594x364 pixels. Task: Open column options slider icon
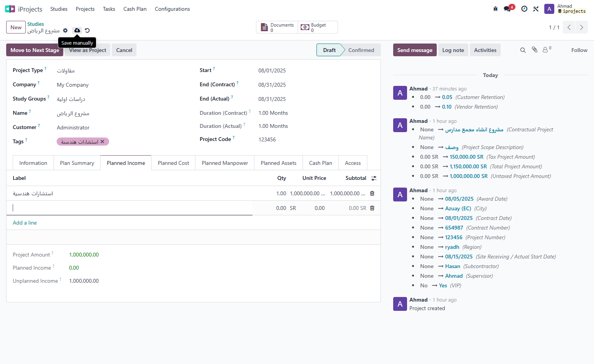pos(374,178)
